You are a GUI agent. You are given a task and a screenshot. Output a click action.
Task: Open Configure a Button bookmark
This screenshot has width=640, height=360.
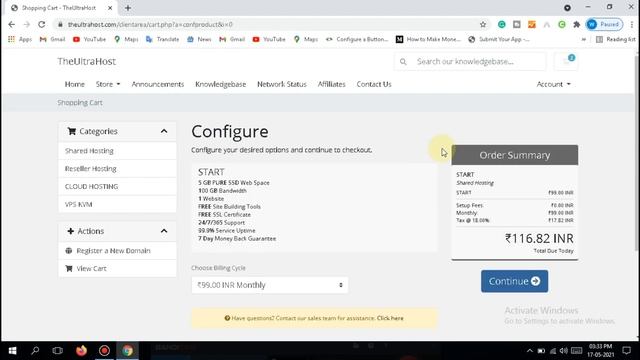coord(357,39)
